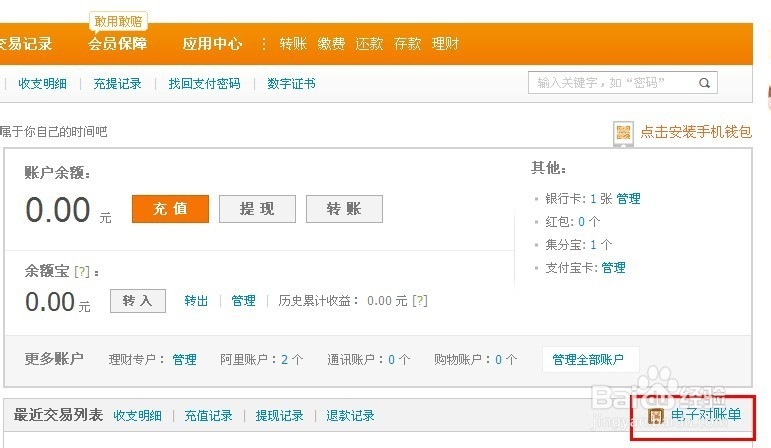
Task: Click the search magnifier icon
Action: [x=704, y=83]
